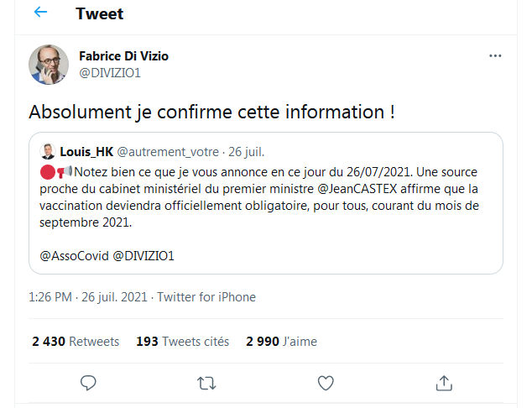
Task: View the 2 430 Retweets list
Action: coord(76,342)
